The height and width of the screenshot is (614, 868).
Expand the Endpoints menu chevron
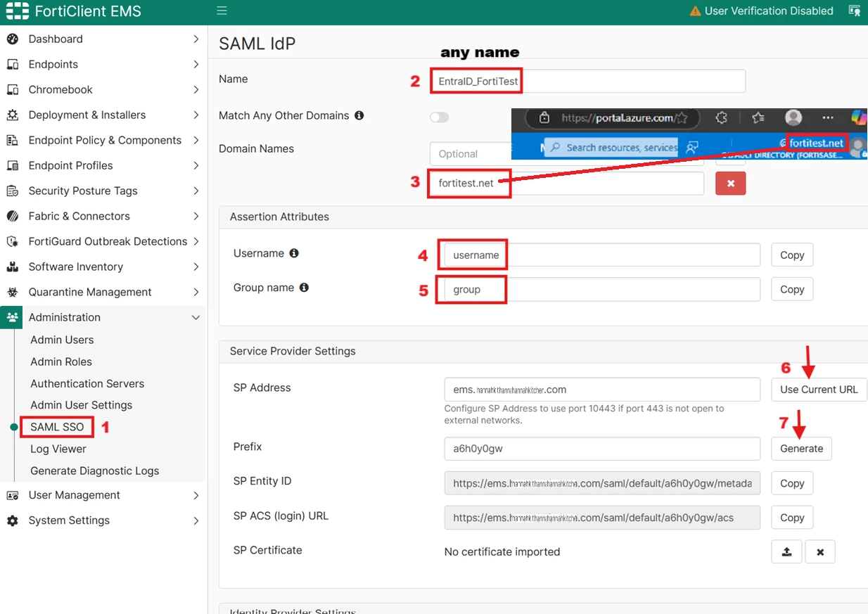click(196, 65)
